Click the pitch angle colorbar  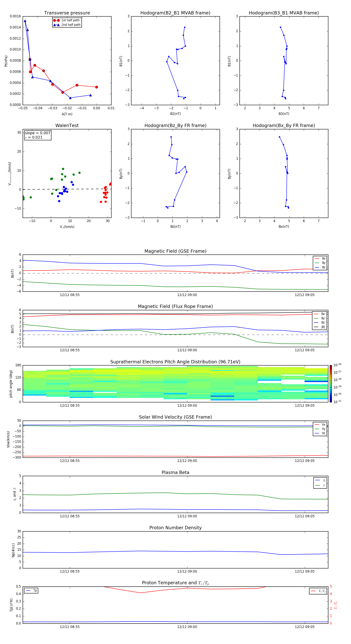click(x=331, y=384)
